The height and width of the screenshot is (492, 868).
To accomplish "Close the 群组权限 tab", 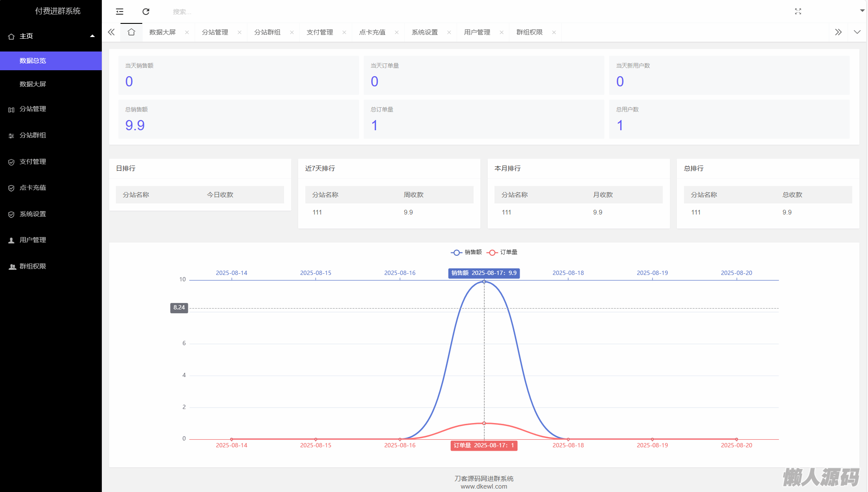I will (x=554, y=32).
